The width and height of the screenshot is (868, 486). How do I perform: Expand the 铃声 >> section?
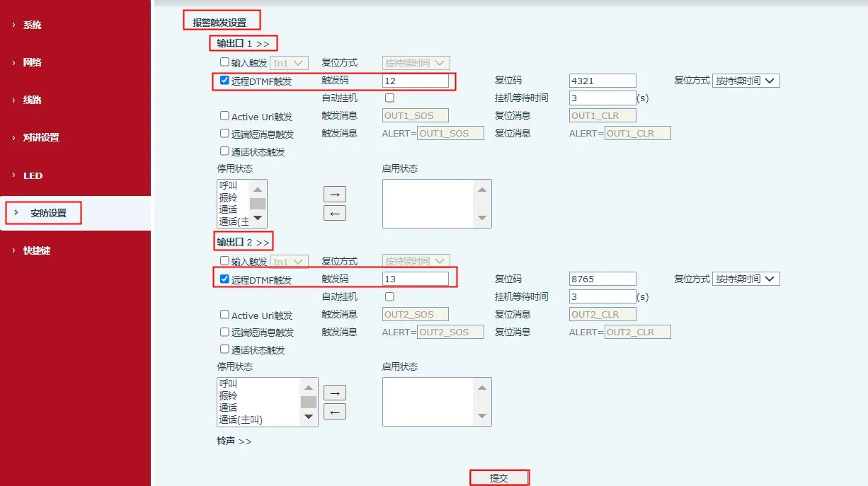coord(234,441)
